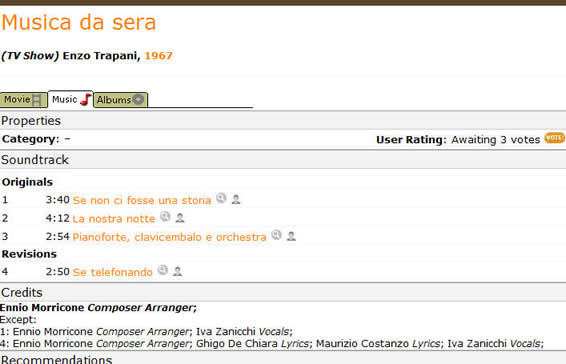566x364 pixels.
Task: Click Ghigo De Chiara Lyrics credit
Action: (x=253, y=343)
